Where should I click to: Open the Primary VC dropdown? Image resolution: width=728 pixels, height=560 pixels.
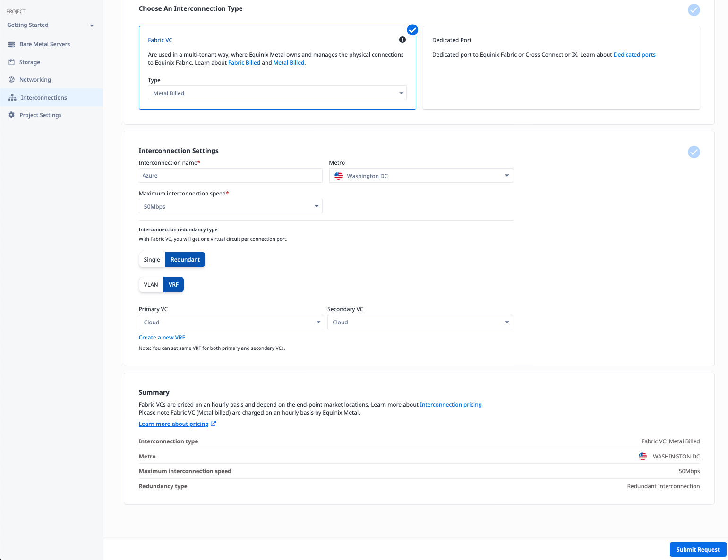pyautogui.click(x=231, y=322)
